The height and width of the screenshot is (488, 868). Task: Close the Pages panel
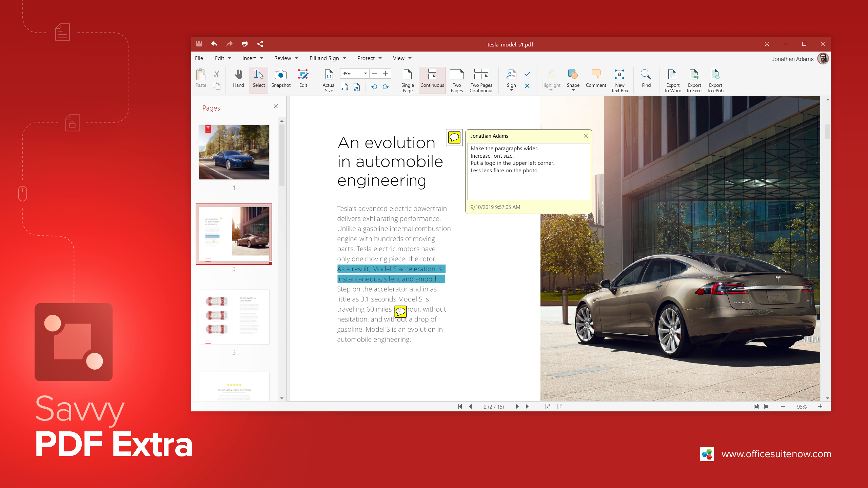point(276,106)
